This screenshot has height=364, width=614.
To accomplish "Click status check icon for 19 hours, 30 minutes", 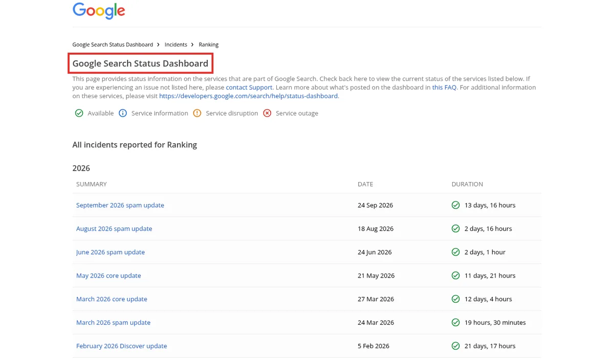I will point(455,323).
